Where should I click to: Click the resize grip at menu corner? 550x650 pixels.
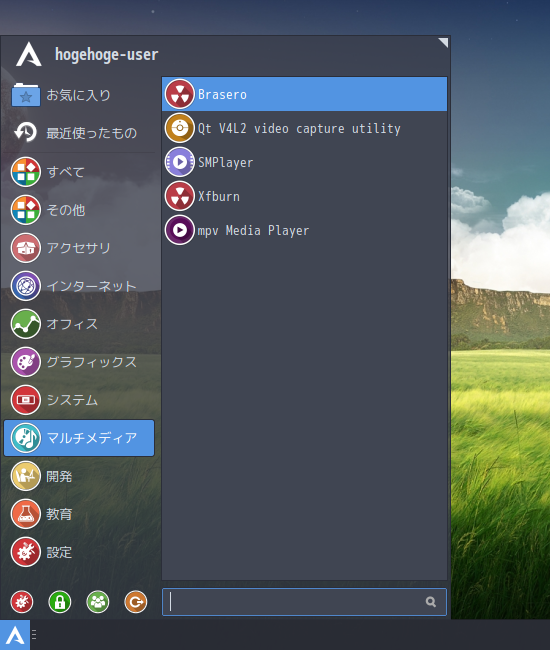coord(443,42)
